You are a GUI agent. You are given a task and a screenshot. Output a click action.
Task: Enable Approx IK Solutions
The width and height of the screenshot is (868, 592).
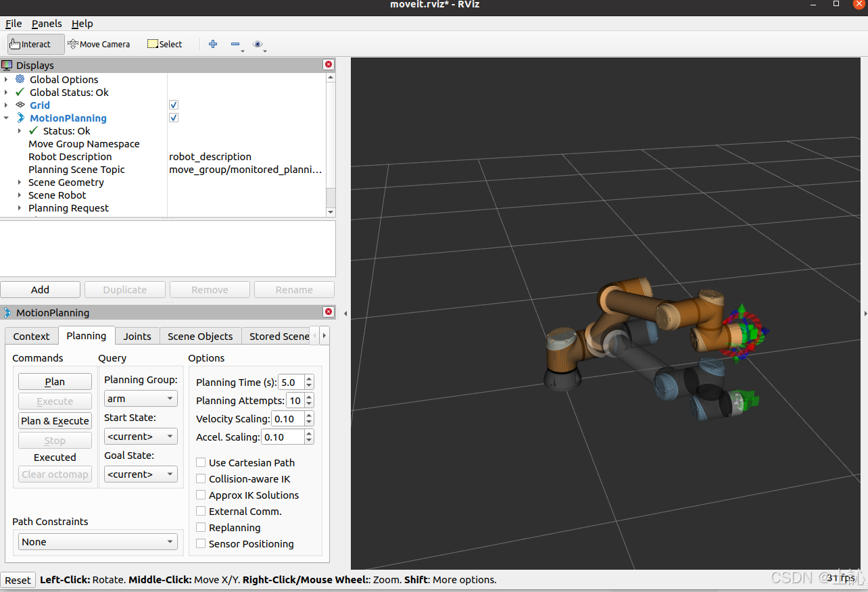pyautogui.click(x=201, y=495)
